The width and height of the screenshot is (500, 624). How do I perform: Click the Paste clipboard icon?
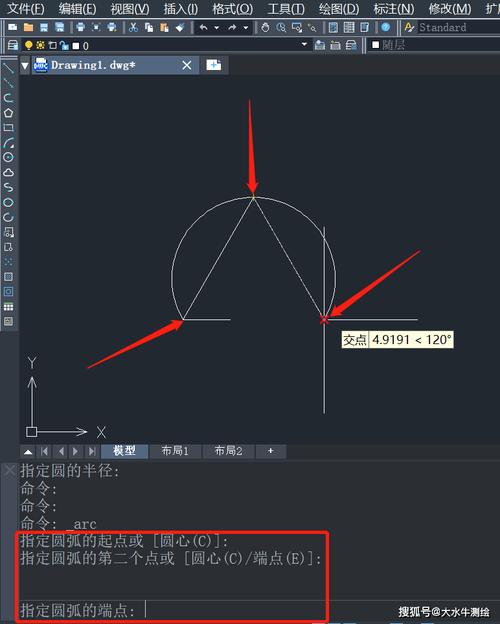[164, 27]
